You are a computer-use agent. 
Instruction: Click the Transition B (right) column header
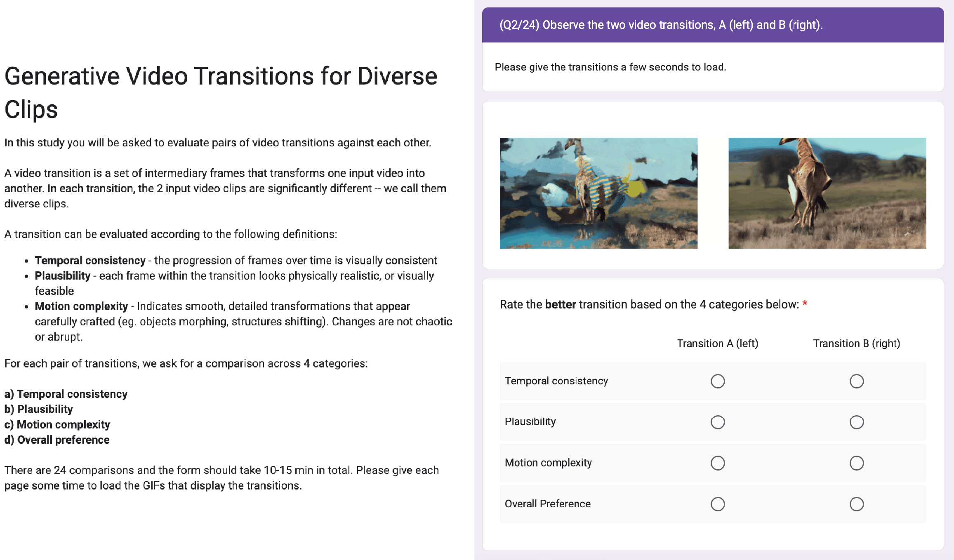click(856, 344)
